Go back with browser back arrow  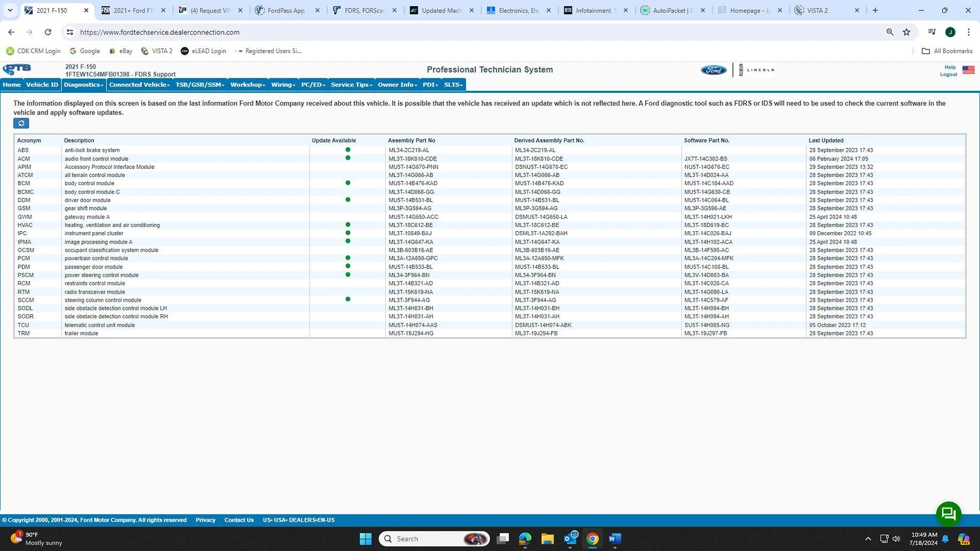[x=11, y=32]
